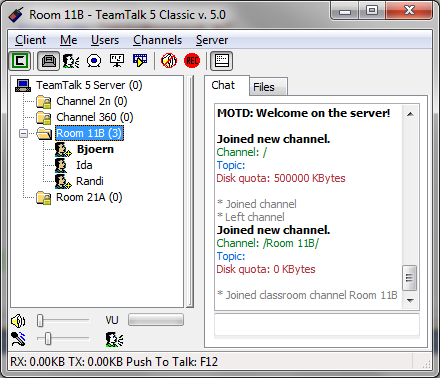
Task: Select Channel 360 in the tree
Action: coord(95,117)
